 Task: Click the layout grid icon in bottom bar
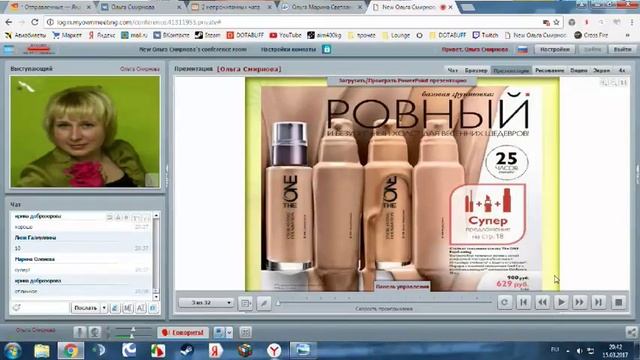click(x=245, y=333)
